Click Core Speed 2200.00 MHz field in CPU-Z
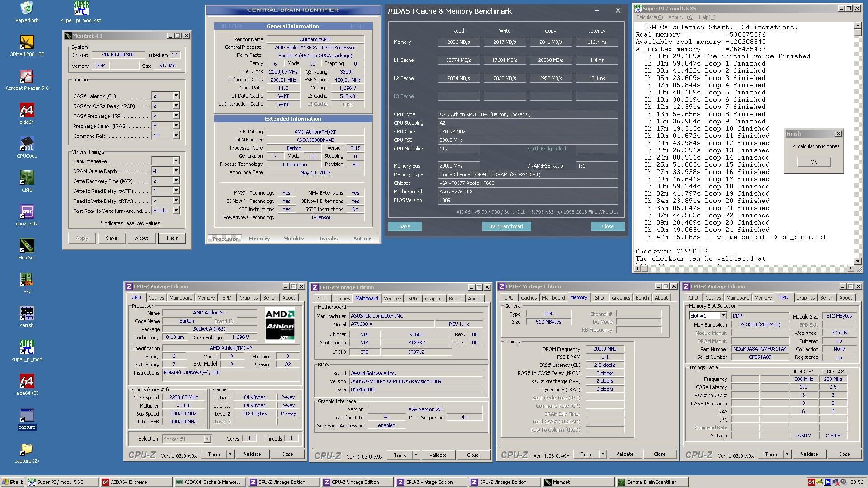This screenshot has height=488, width=868. (184, 398)
